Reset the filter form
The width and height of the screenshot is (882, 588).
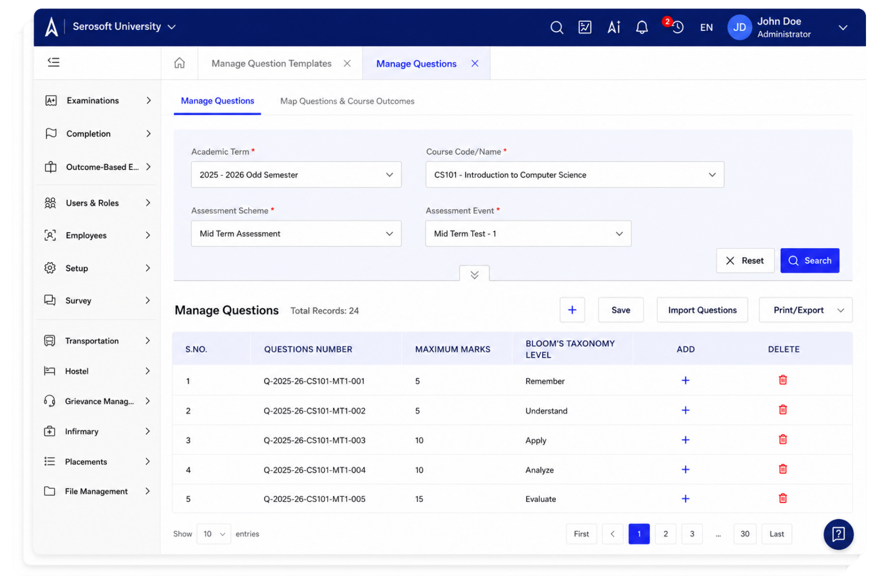click(x=745, y=260)
